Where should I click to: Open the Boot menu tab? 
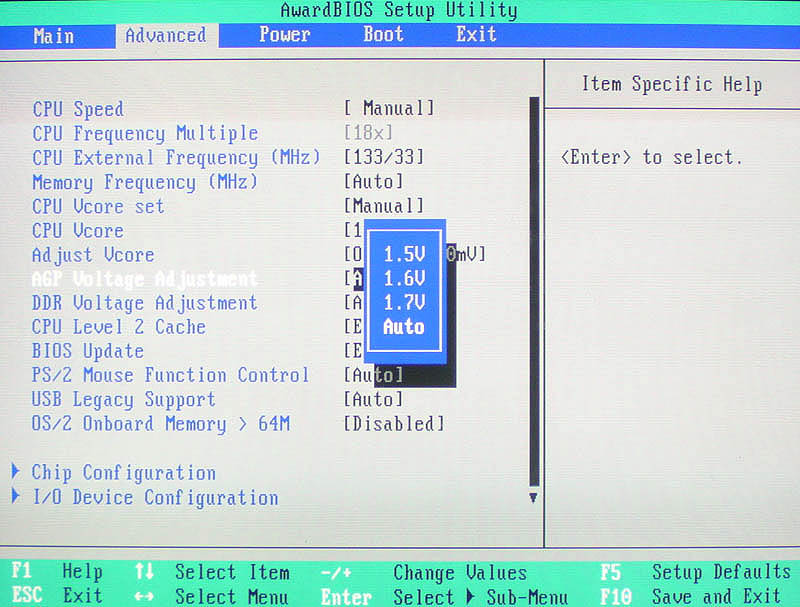(383, 35)
